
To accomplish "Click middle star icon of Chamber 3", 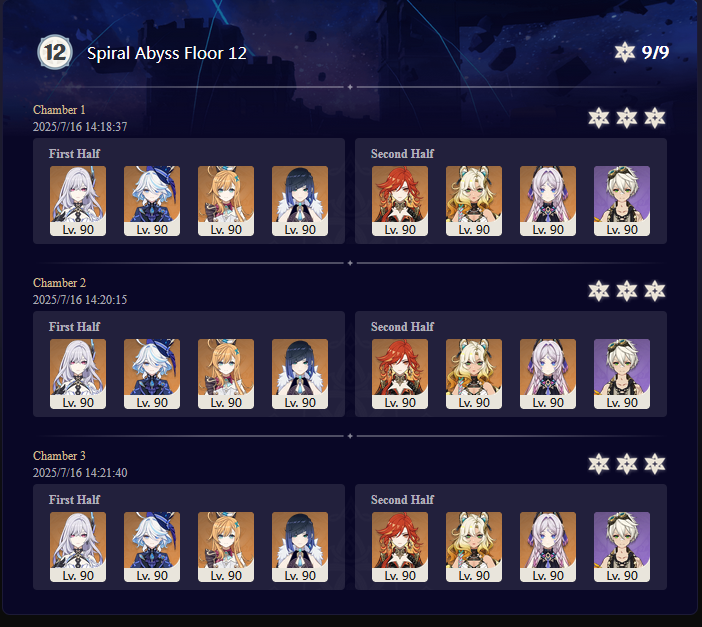I will [x=627, y=464].
